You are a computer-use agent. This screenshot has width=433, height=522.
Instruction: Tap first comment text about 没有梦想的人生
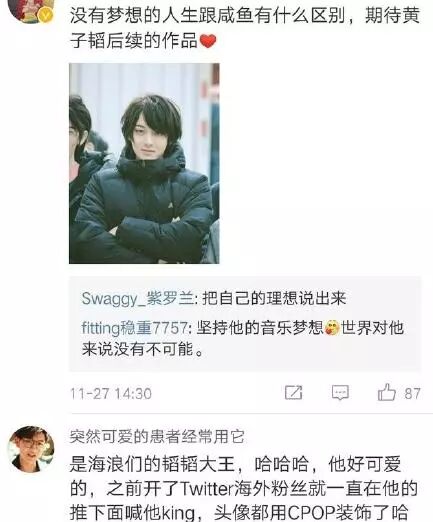point(245,28)
